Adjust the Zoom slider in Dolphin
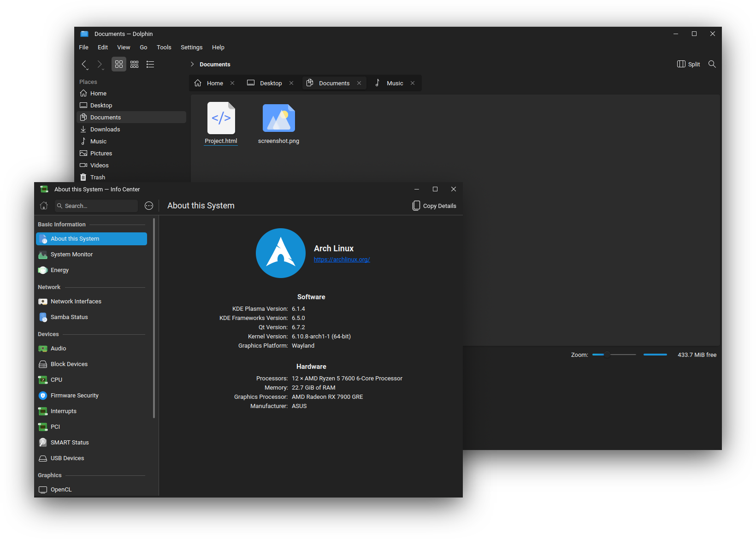The width and height of the screenshot is (756, 539). 607,355
